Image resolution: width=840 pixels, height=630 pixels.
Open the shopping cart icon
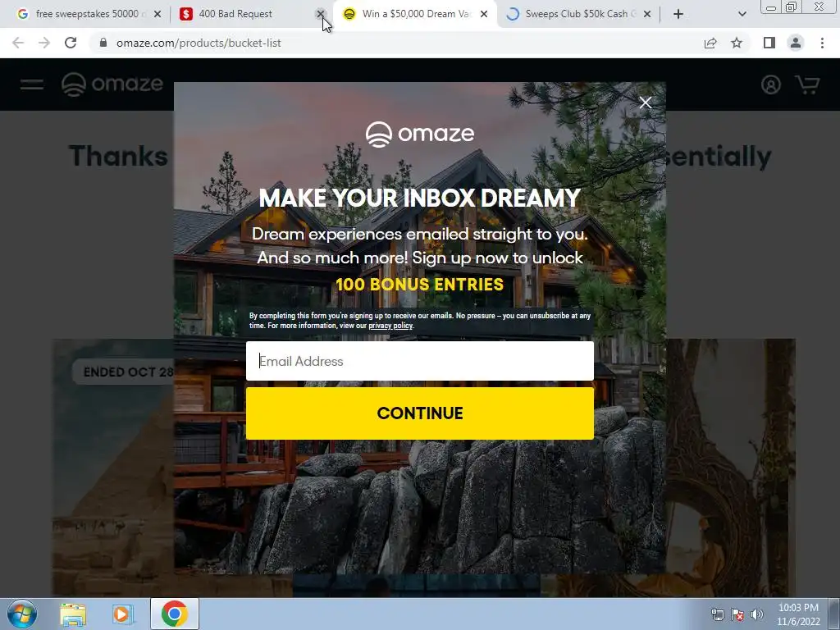[x=807, y=84]
